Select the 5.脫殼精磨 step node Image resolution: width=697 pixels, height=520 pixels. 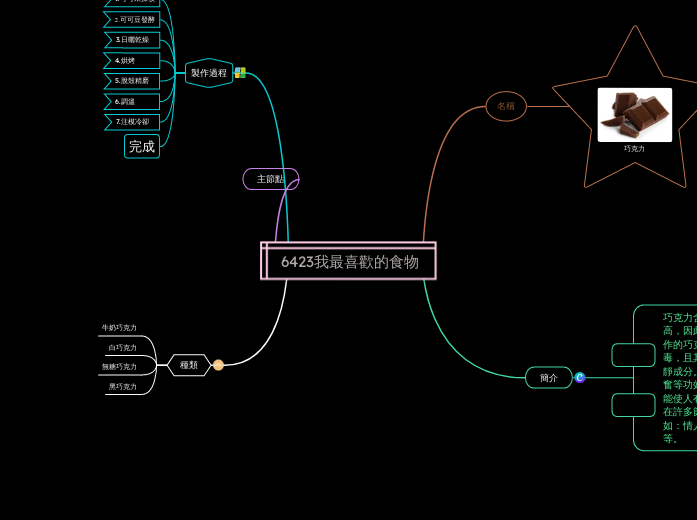point(132,81)
